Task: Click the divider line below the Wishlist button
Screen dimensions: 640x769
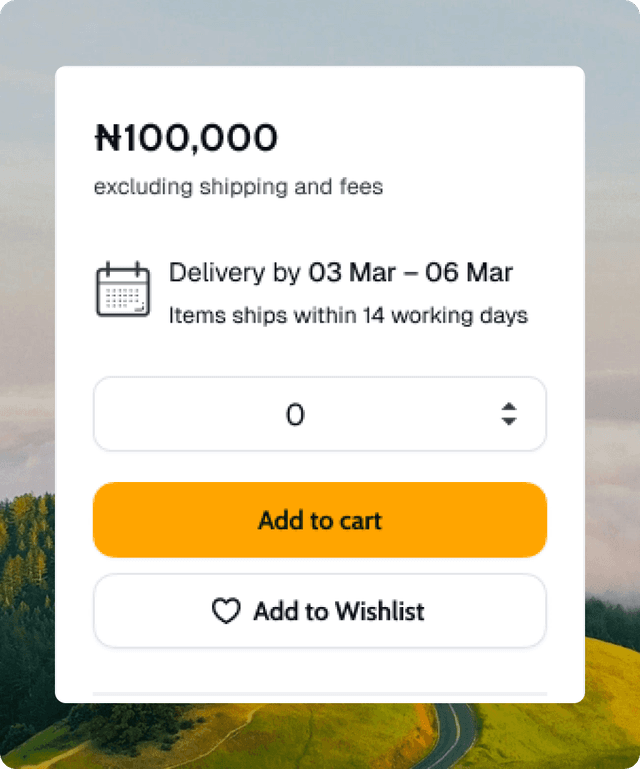Action: (320, 693)
